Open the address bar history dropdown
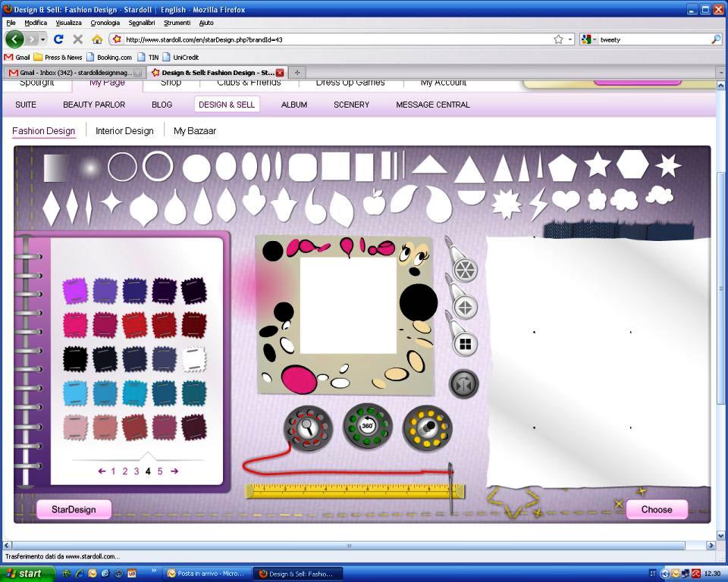Image resolution: width=728 pixels, height=582 pixels. point(571,39)
